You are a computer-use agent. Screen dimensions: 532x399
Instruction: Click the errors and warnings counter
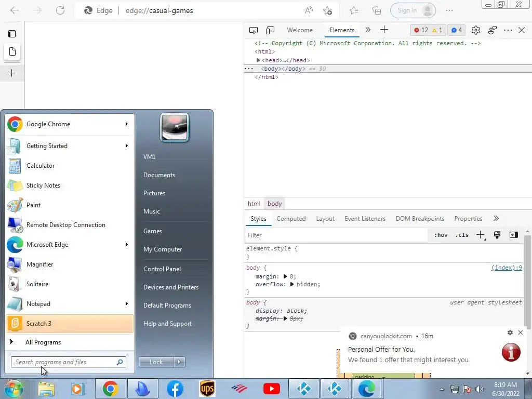(x=428, y=30)
